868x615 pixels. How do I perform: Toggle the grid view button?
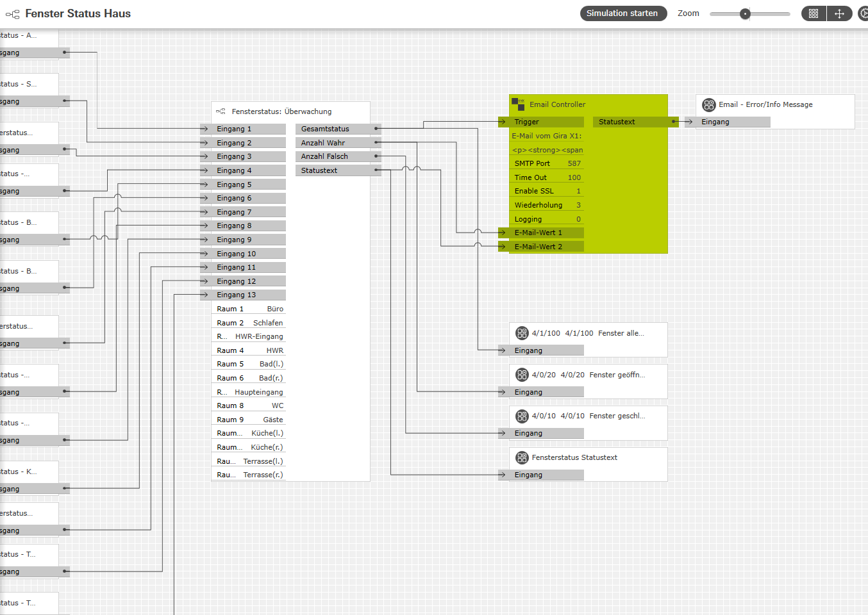(x=814, y=13)
